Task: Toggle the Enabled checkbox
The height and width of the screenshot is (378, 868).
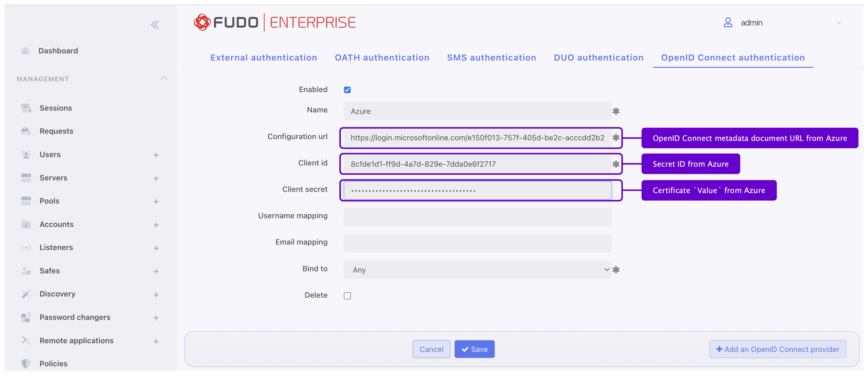Action: coord(347,90)
